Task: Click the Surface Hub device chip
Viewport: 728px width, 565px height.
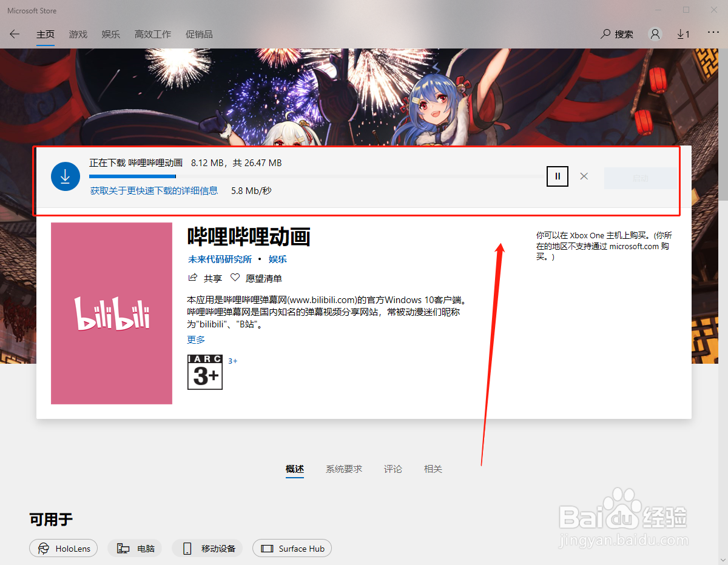Action: [292, 549]
